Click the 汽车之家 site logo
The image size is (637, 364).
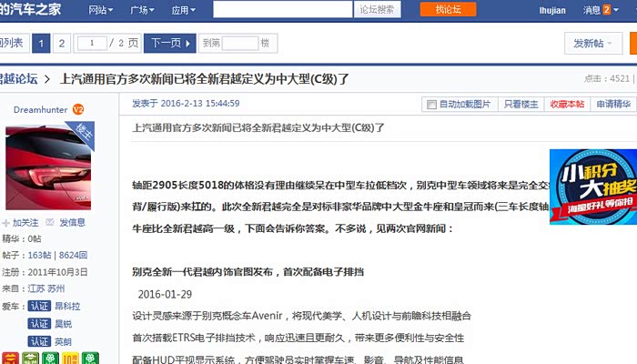33,9
